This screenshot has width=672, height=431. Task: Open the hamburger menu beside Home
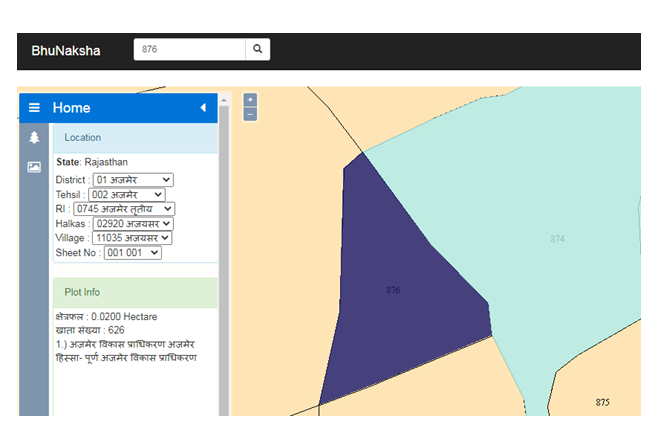point(34,108)
